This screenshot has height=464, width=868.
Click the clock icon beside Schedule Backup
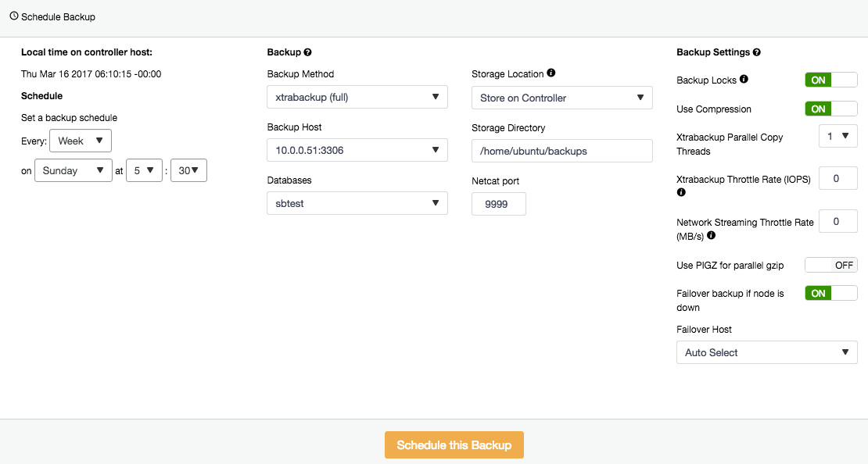click(14, 16)
